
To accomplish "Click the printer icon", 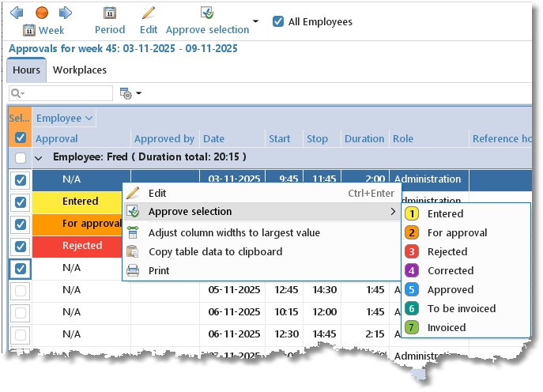I will pos(133,270).
